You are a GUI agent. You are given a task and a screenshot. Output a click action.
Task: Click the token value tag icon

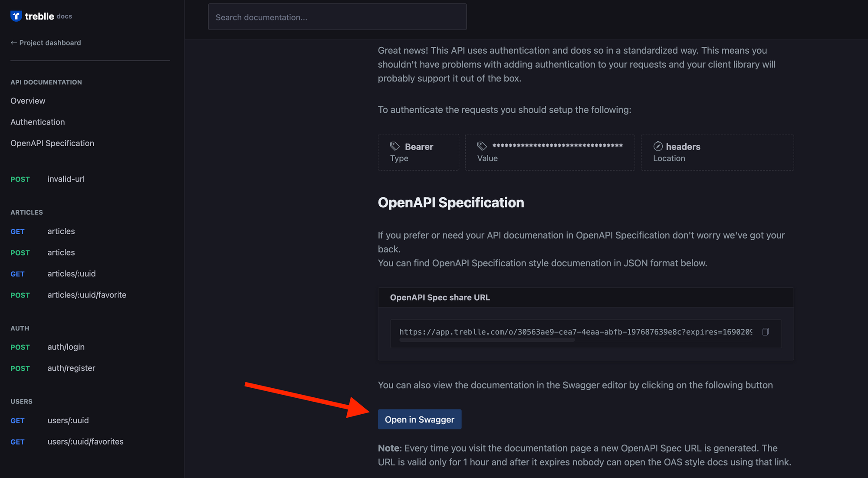(482, 146)
